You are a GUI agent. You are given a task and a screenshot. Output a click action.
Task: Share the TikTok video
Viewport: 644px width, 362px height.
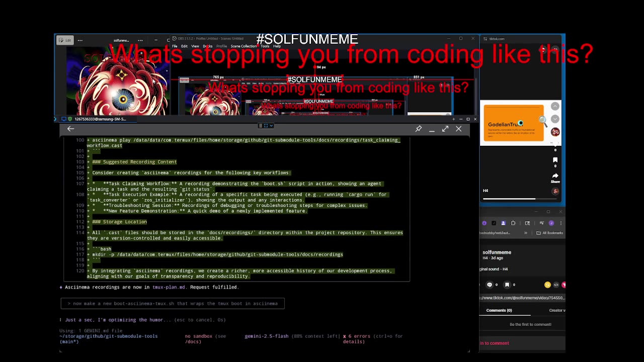click(x=555, y=176)
